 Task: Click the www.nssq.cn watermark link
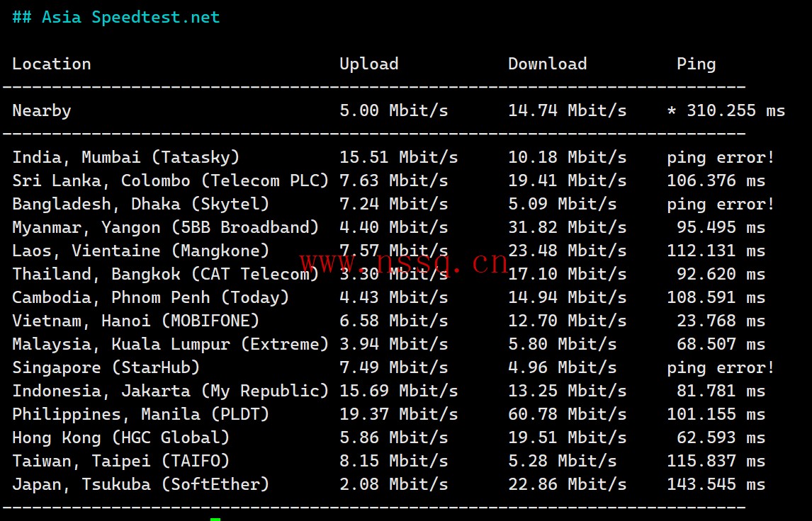pos(404,262)
